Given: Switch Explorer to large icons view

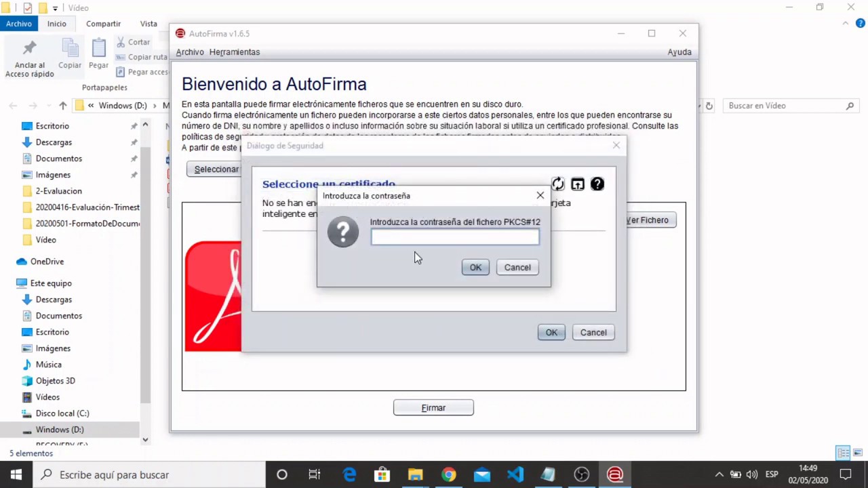Looking at the screenshot, I should pos(858,453).
